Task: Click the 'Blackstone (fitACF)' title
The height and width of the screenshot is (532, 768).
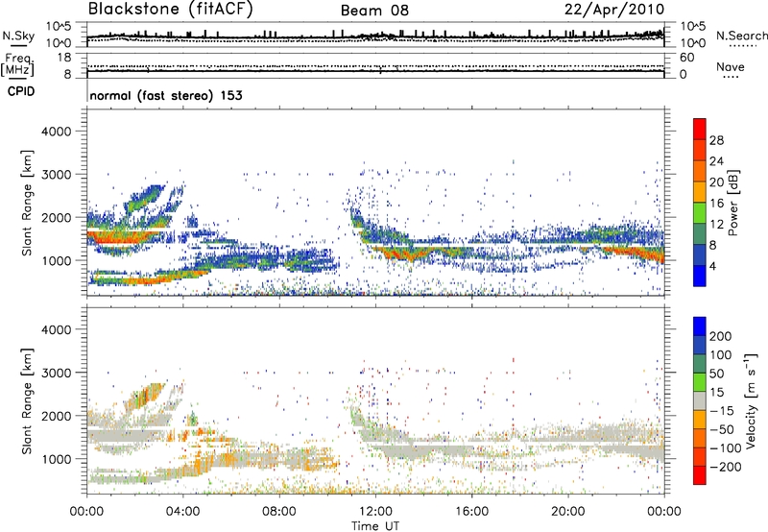Action: [170, 10]
